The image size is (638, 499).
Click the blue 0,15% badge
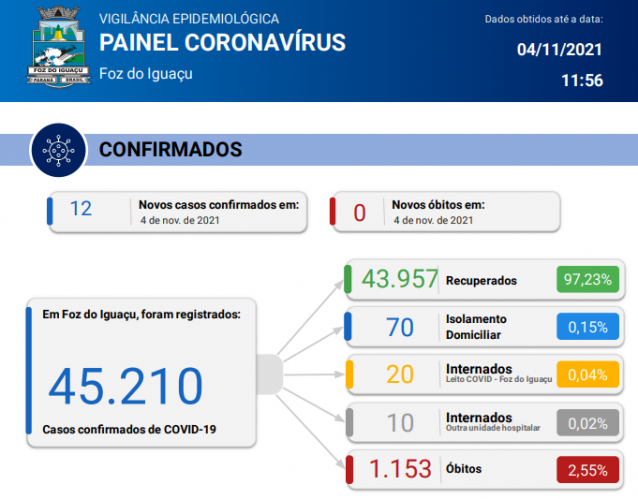point(588,327)
